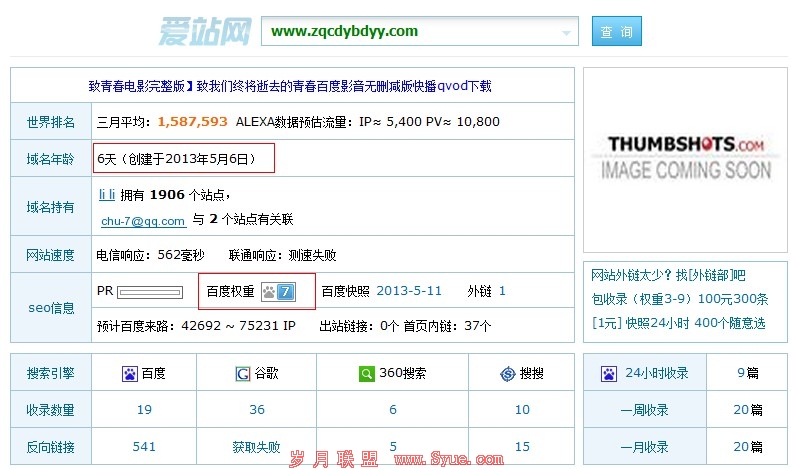Open the domain input dropdown arrow
The width and height of the screenshot is (791, 469).
click(568, 32)
